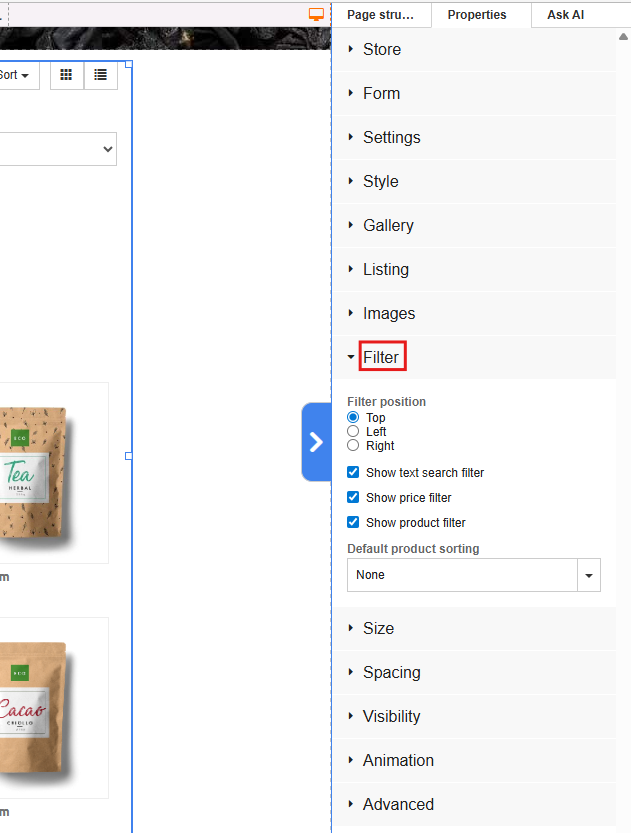Click the Cacao Criollo product image
Screen dimensions: 631x833
[35, 706]
